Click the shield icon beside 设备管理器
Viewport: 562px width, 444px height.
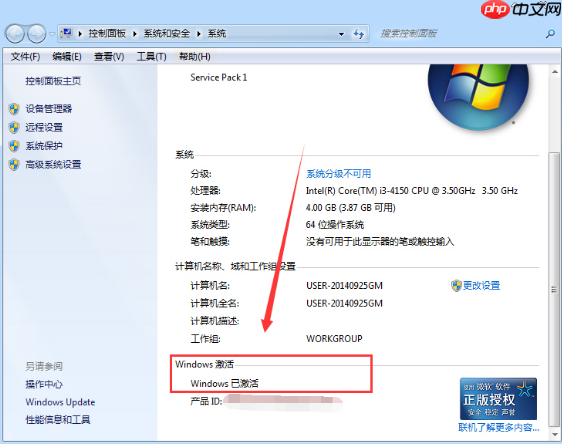14,109
